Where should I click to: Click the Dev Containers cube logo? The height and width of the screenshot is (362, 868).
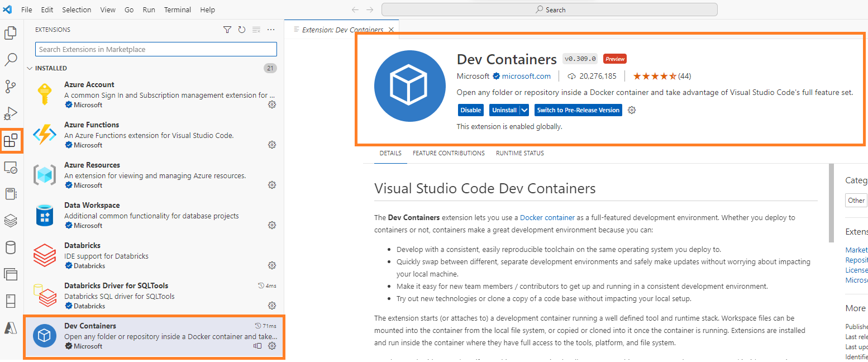click(410, 85)
